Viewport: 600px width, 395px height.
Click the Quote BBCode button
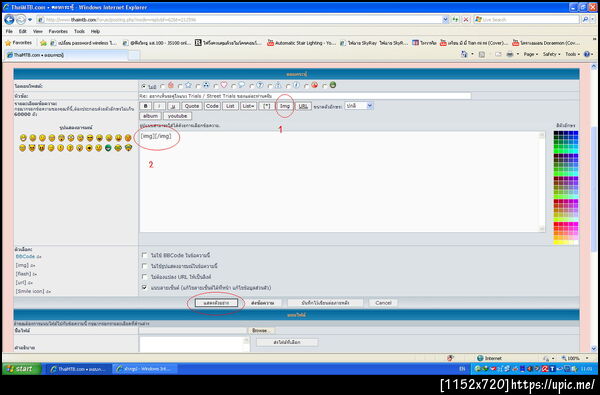192,106
